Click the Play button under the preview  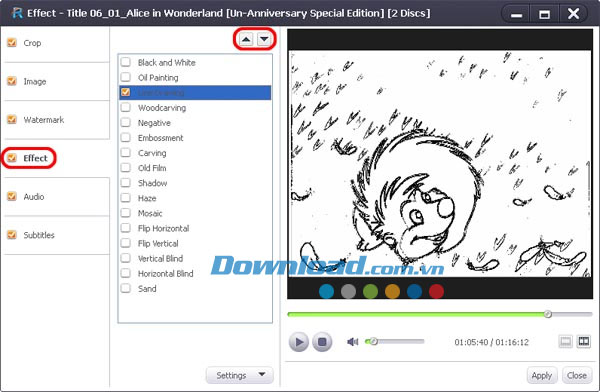299,342
